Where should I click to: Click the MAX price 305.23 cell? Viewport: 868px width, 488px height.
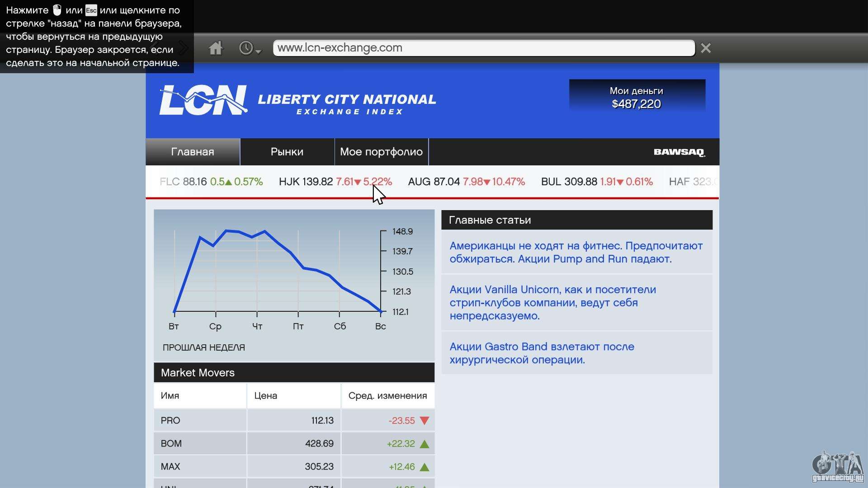pyautogui.click(x=294, y=467)
